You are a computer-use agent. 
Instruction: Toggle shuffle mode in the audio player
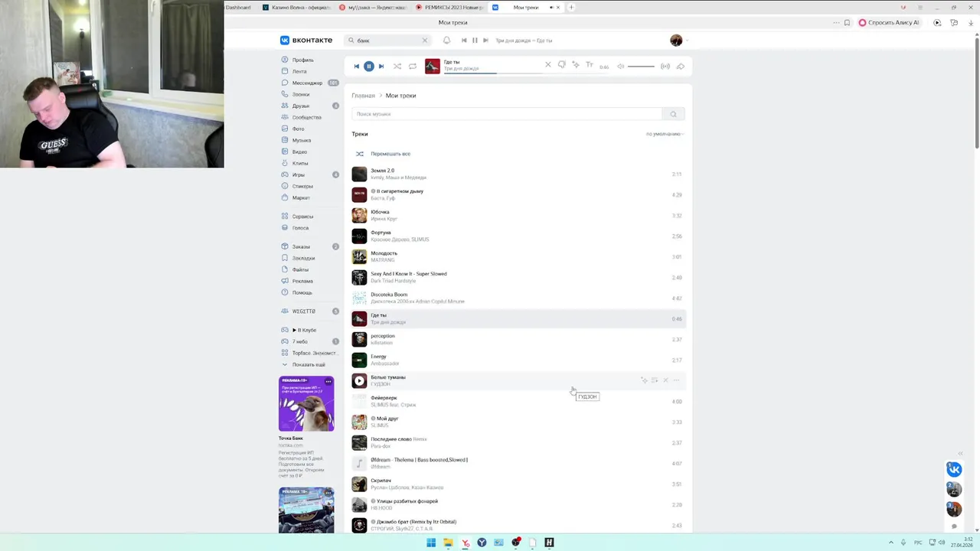coord(397,67)
